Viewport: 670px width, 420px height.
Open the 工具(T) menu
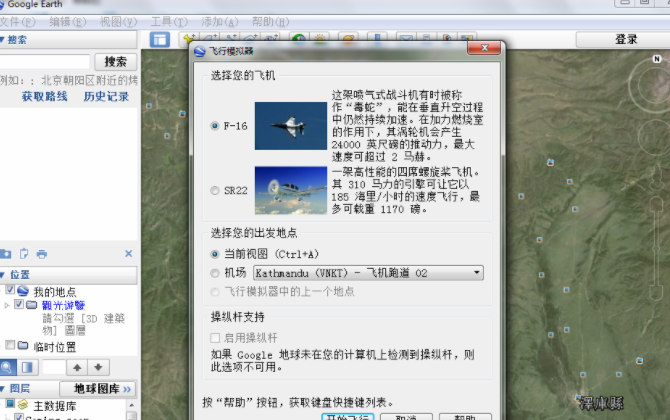169,21
